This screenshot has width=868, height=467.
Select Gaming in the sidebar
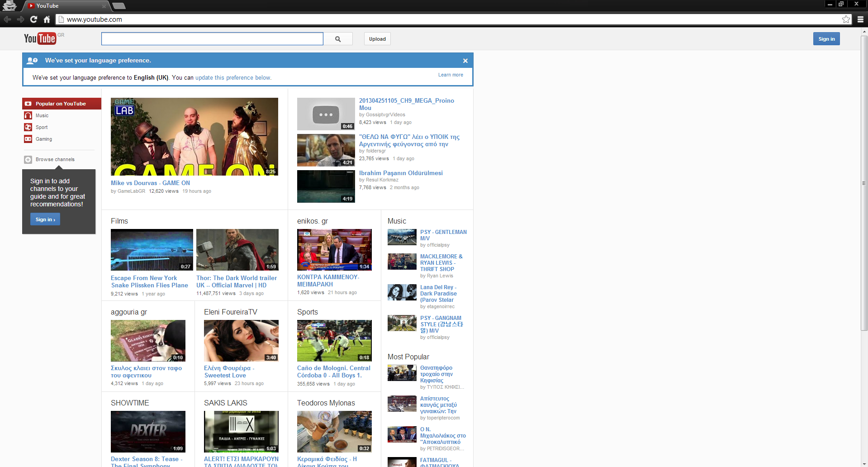tap(44, 139)
